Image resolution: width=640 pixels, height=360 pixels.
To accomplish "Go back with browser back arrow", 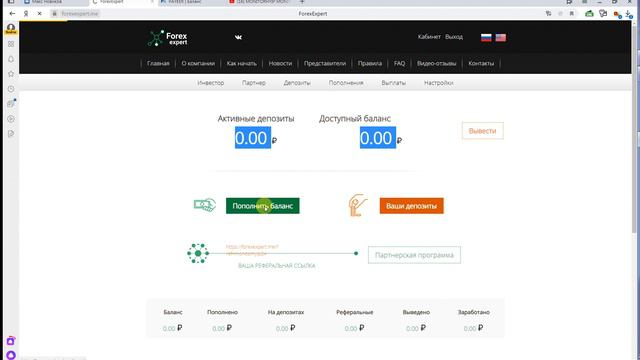I will pyautogui.click(x=12, y=13).
